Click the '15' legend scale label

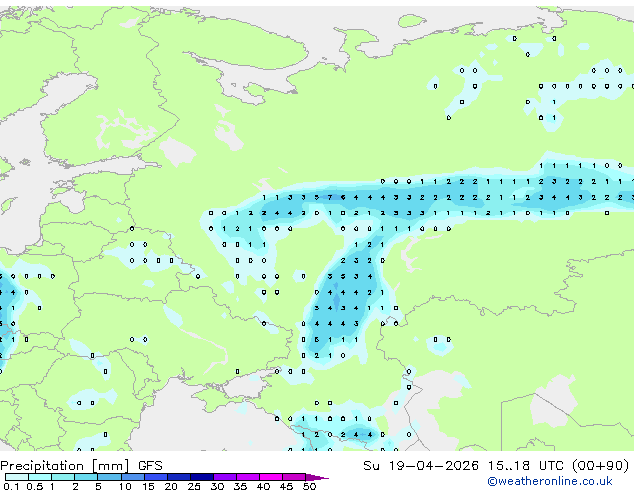point(148,486)
